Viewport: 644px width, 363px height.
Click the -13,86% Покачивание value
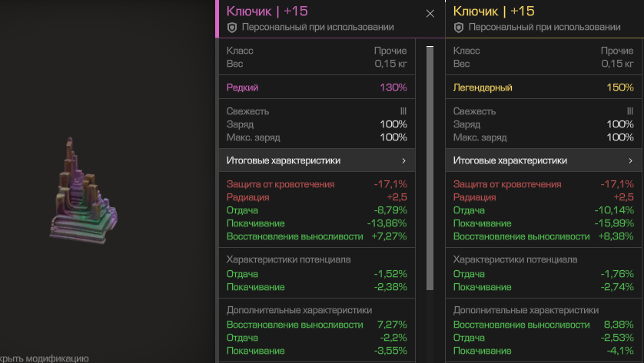[387, 223]
